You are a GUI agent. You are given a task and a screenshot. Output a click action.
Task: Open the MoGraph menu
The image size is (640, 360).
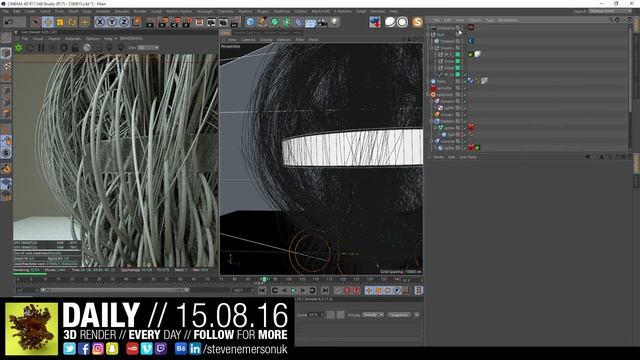coord(205,11)
